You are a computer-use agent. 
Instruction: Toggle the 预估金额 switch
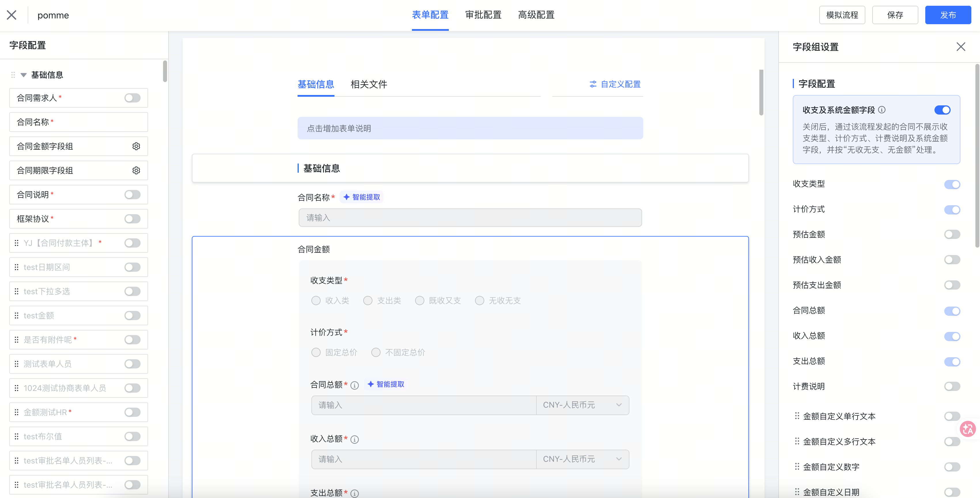952,234
